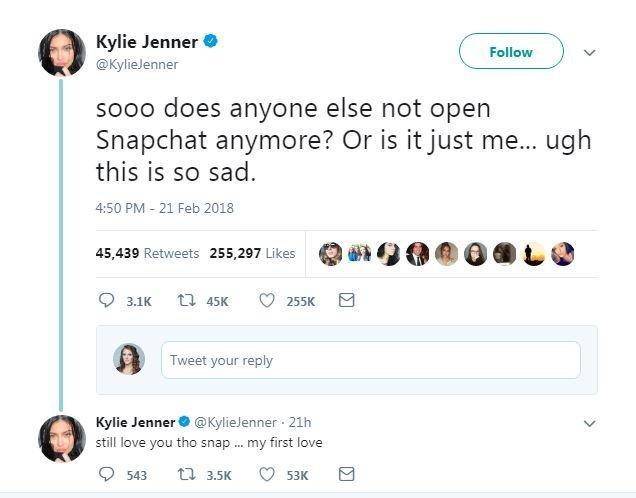Image resolution: width=636 pixels, height=498 pixels.
Task: Open the @KylieJenner handle link in header
Action: (x=137, y=64)
